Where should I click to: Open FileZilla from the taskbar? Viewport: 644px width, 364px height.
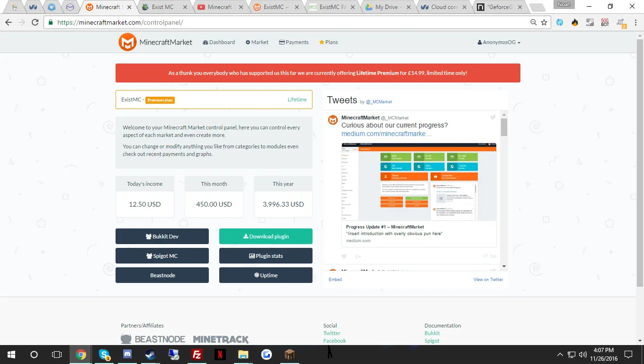[197, 354]
